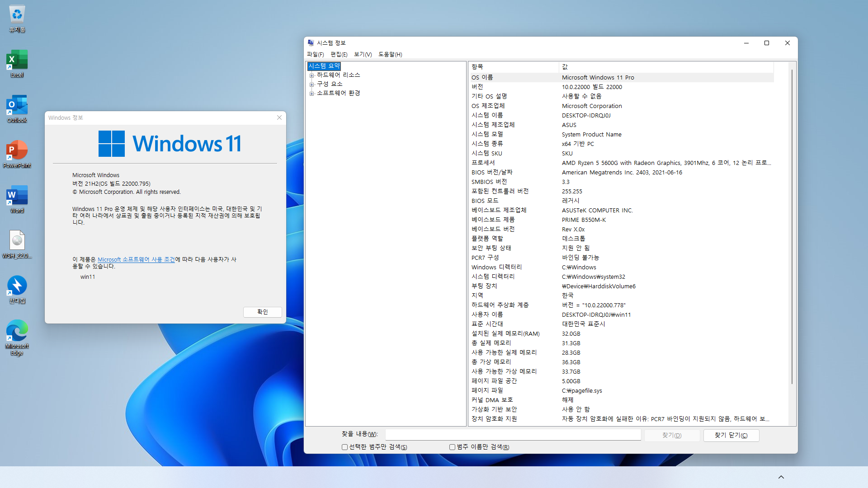Select the PCR7 구성 row
Viewport: 868px width, 488px height.
tap(622, 258)
